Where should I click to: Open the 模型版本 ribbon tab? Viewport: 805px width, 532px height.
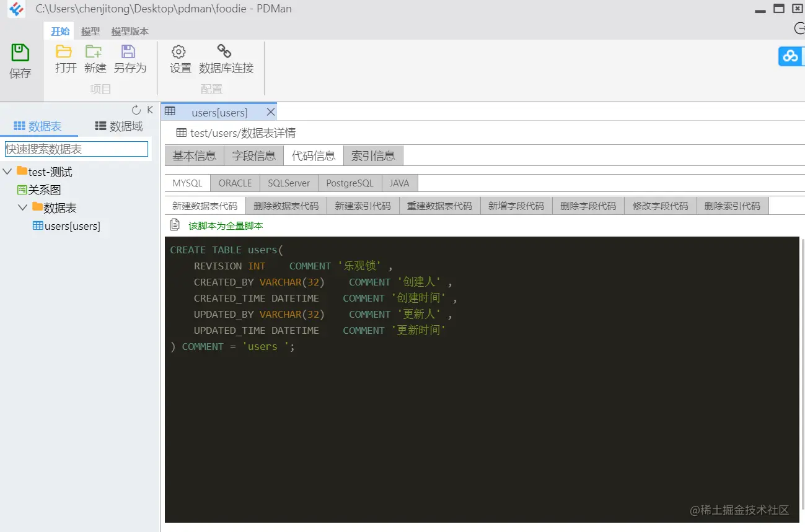click(x=130, y=32)
